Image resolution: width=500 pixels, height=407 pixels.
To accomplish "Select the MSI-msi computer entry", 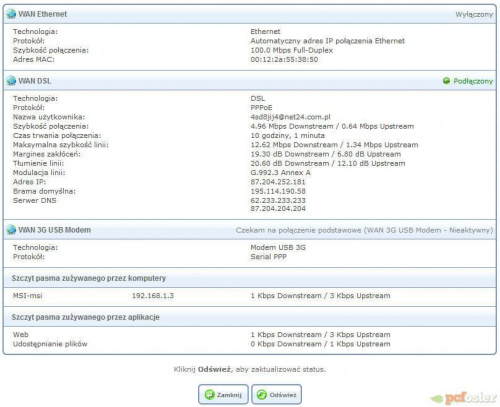I will (28, 296).
